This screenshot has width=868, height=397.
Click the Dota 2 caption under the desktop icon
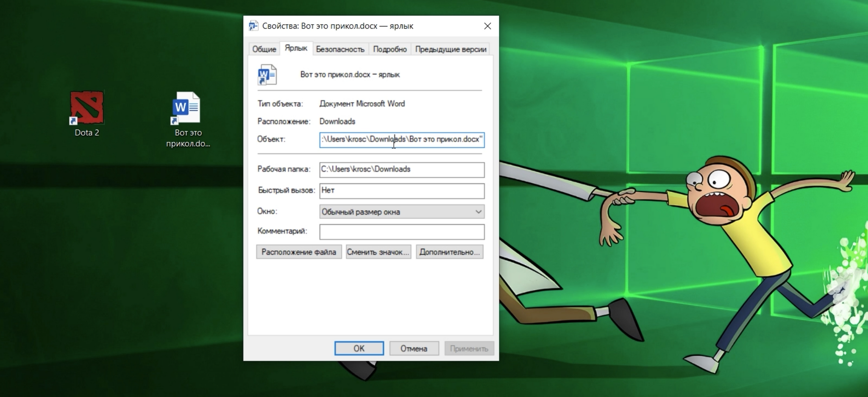click(x=87, y=133)
